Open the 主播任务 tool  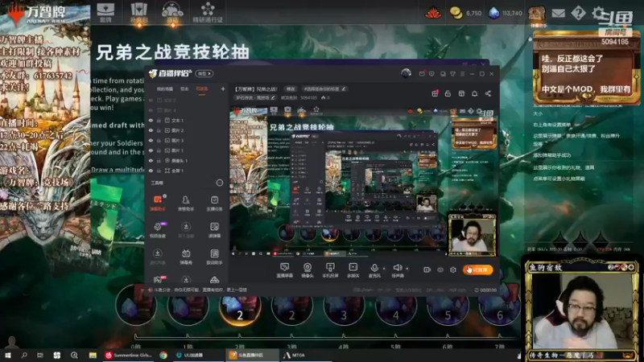point(214,203)
